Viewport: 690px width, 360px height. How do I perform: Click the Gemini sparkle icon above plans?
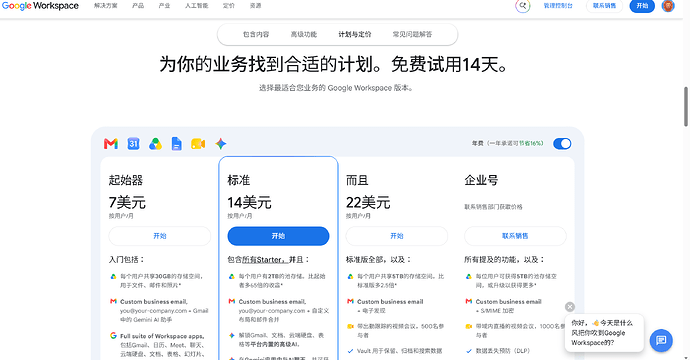coord(220,143)
